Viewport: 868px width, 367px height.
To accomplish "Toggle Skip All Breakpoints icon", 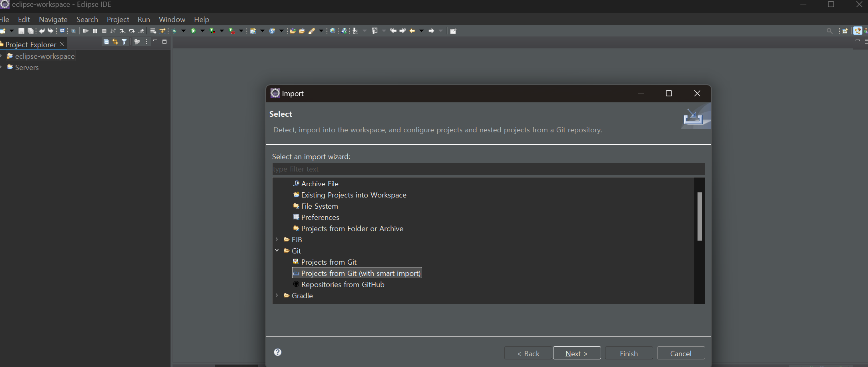I will (73, 31).
